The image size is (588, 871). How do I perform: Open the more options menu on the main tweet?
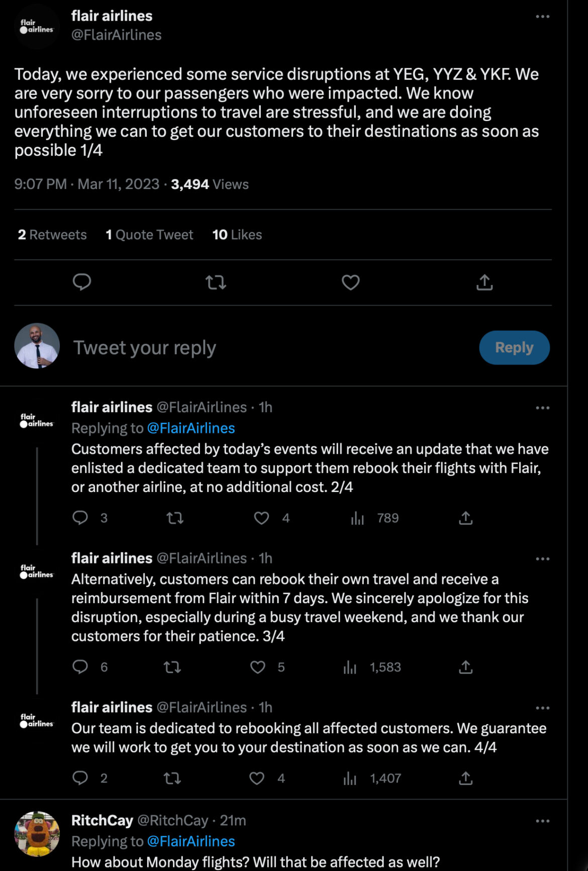click(542, 17)
